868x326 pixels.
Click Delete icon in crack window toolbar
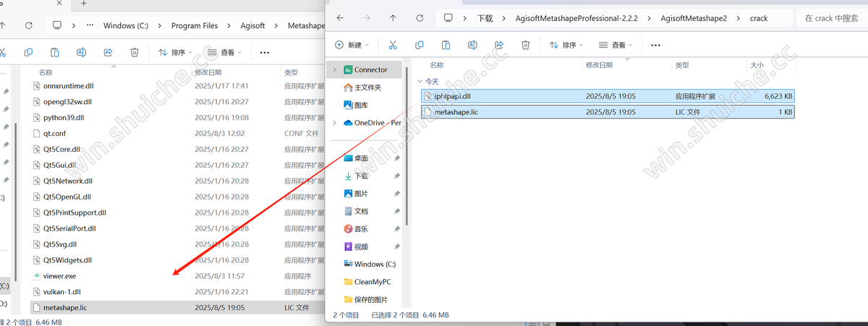click(526, 45)
